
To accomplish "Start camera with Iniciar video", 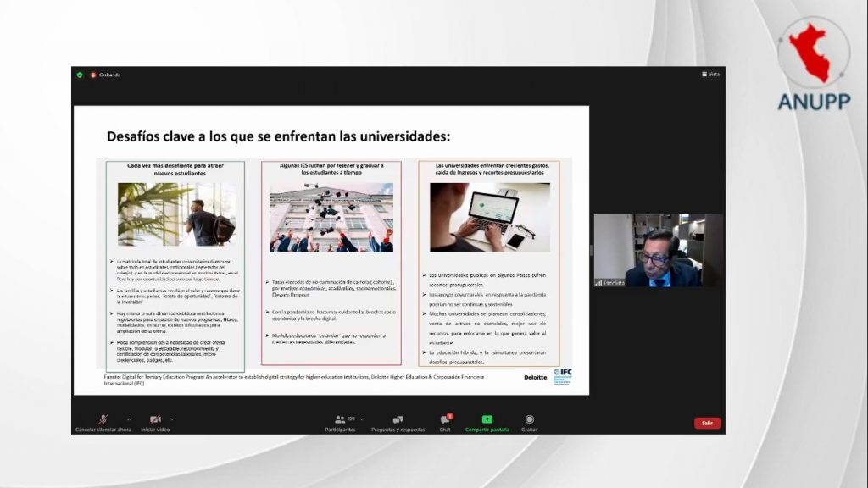I will coord(155,424).
